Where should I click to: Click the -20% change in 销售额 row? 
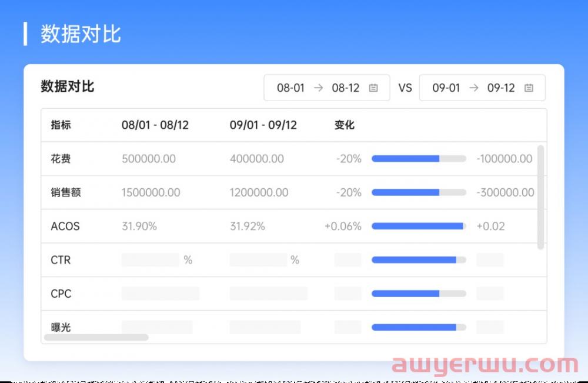349,192
